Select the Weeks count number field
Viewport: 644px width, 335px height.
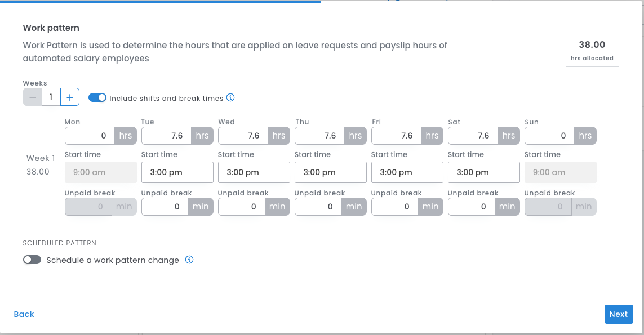51,97
